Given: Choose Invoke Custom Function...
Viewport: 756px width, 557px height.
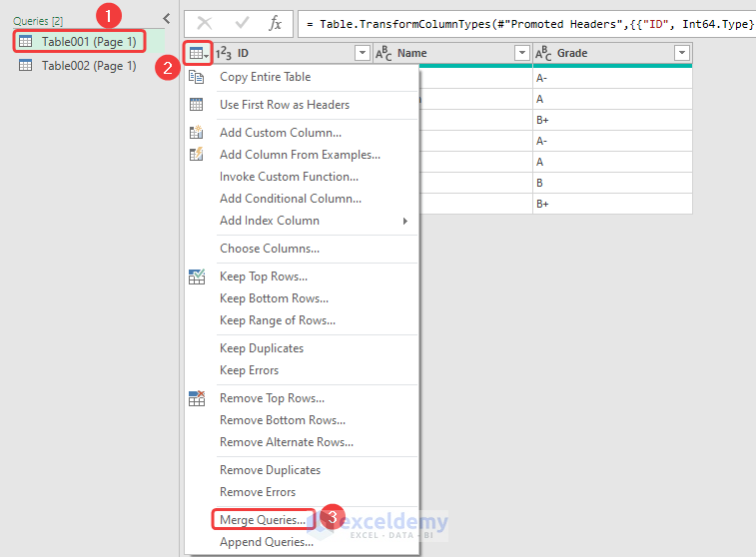Looking at the screenshot, I should click(289, 177).
